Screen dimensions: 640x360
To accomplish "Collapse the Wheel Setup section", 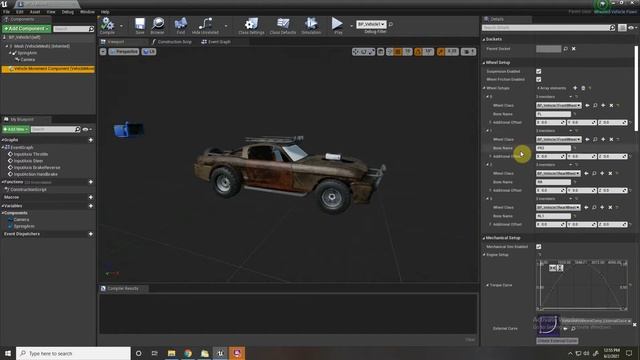I will click(x=484, y=63).
